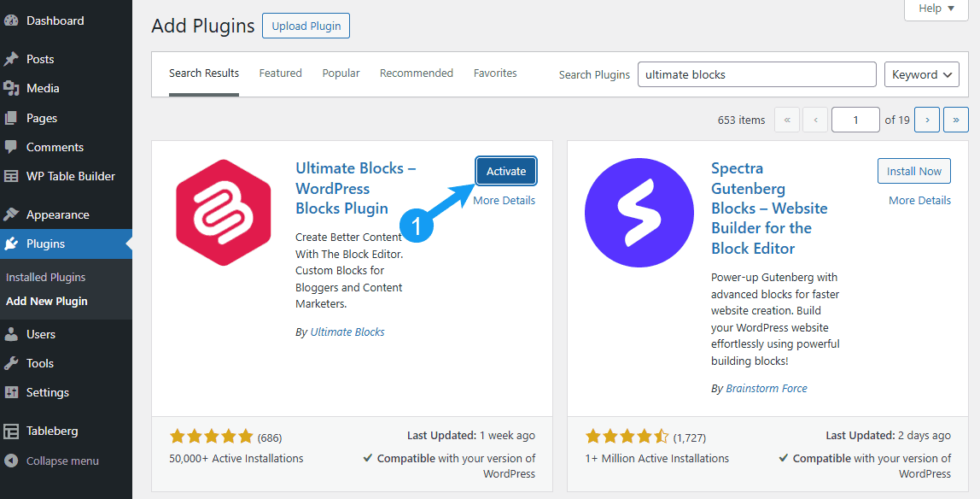980x499 pixels.
Task: Click the Posts pushpin icon
Action: coord(11,59)
